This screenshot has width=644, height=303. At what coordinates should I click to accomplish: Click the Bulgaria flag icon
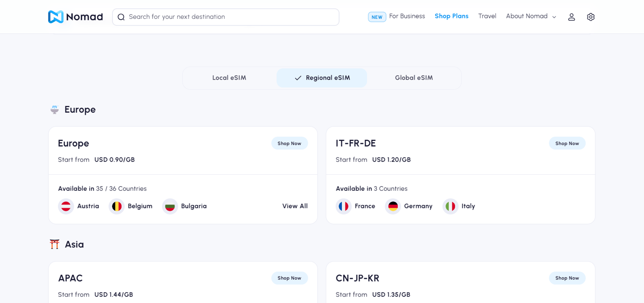170,206
